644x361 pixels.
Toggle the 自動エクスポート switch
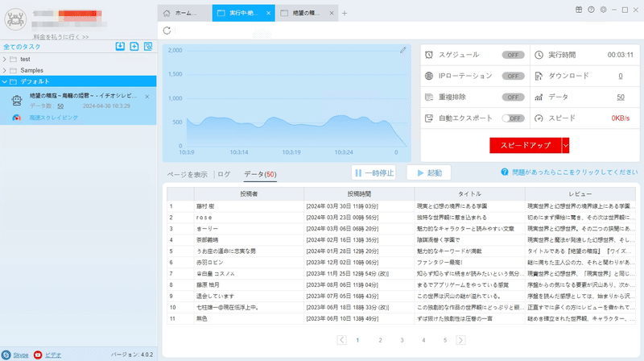click(x=513, y=118)
